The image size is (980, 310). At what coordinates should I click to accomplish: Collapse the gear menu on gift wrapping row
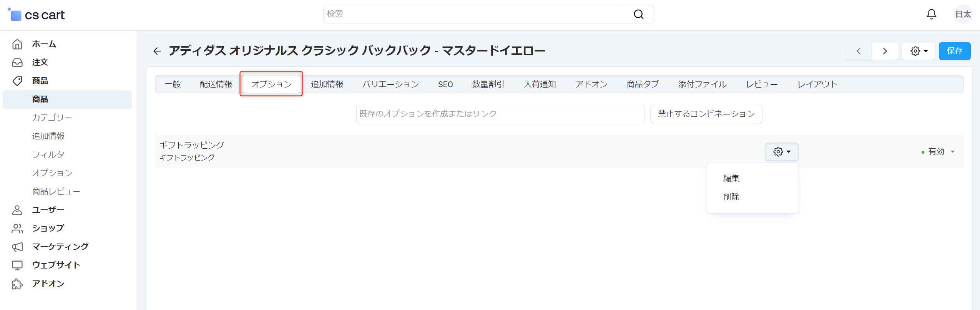tap(781, 152)
